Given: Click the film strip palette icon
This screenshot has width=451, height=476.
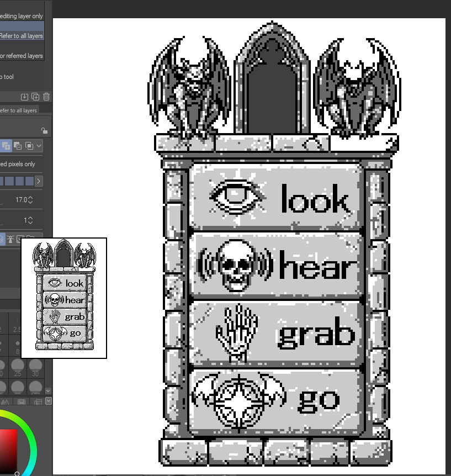Looking at the screenshot, I should click(x=21, y=402).
